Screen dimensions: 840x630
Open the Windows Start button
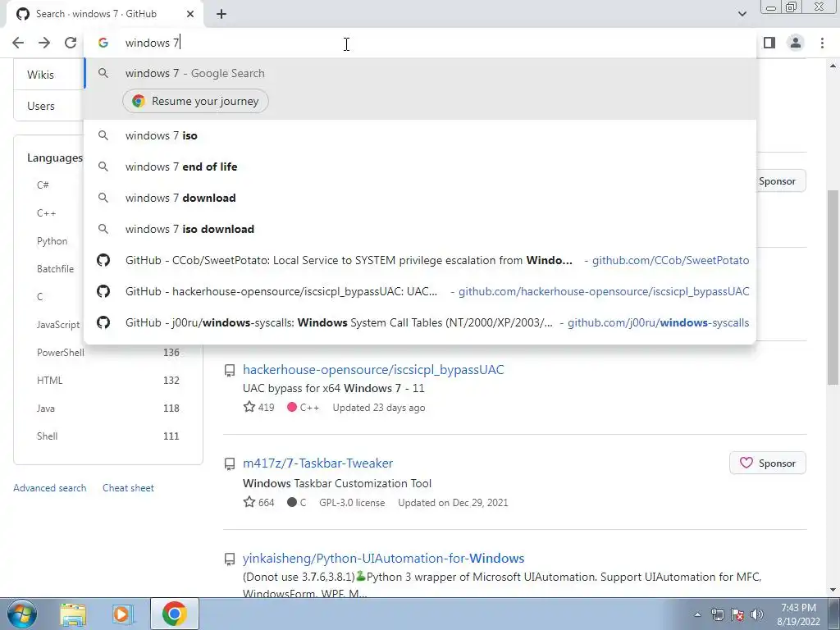point(21,614)
